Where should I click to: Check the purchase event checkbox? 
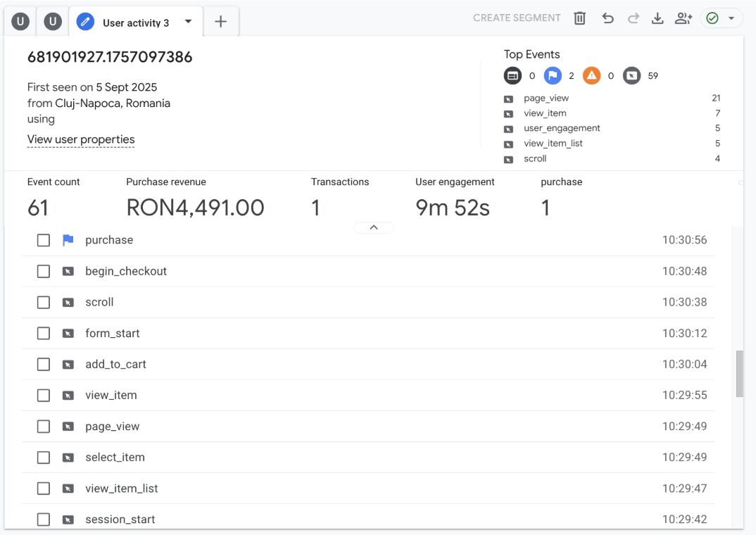pyautogui.click(x=44, y=240)
